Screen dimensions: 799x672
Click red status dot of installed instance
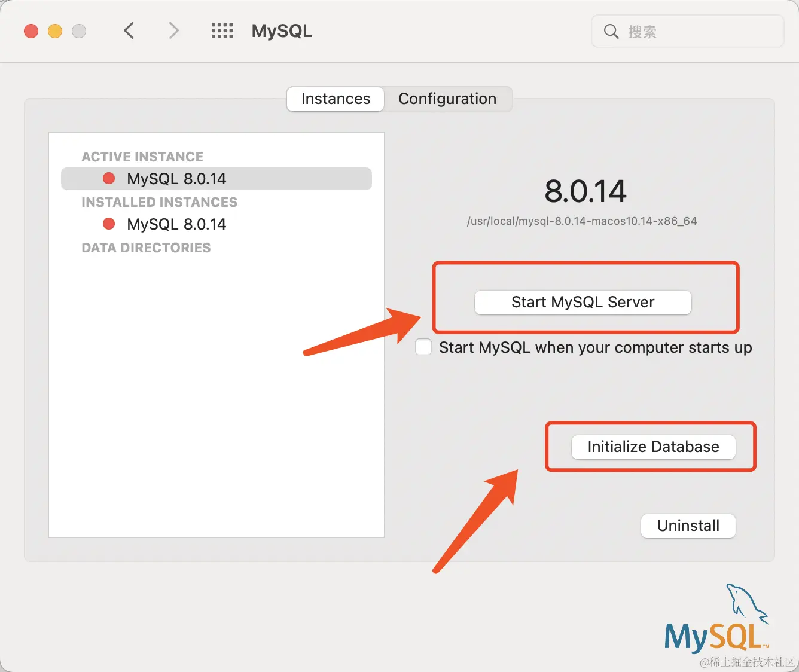pos(109,224)
